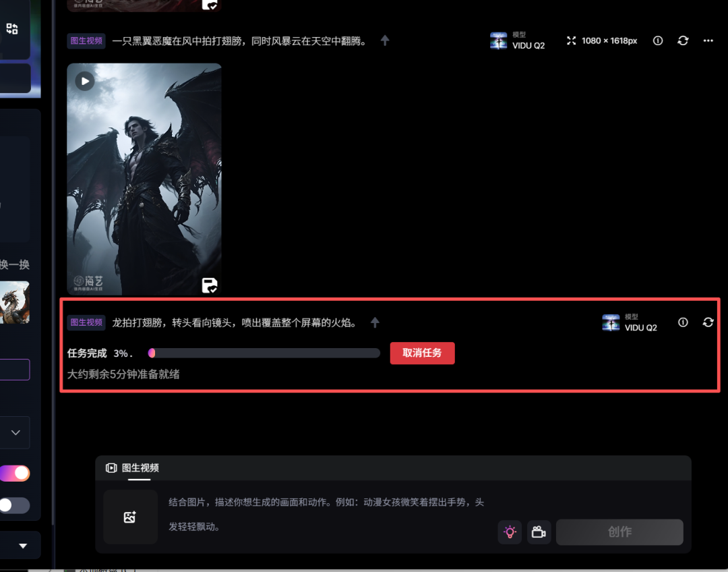Click the regenerate icon in the top result row
Viewport: 728px width, 572px height.
683,40
